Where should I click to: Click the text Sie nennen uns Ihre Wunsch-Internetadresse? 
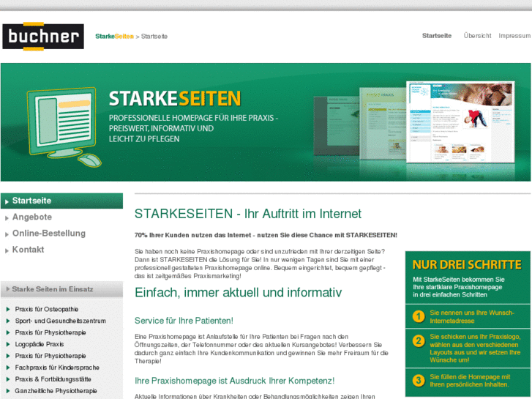coord(472,316)
